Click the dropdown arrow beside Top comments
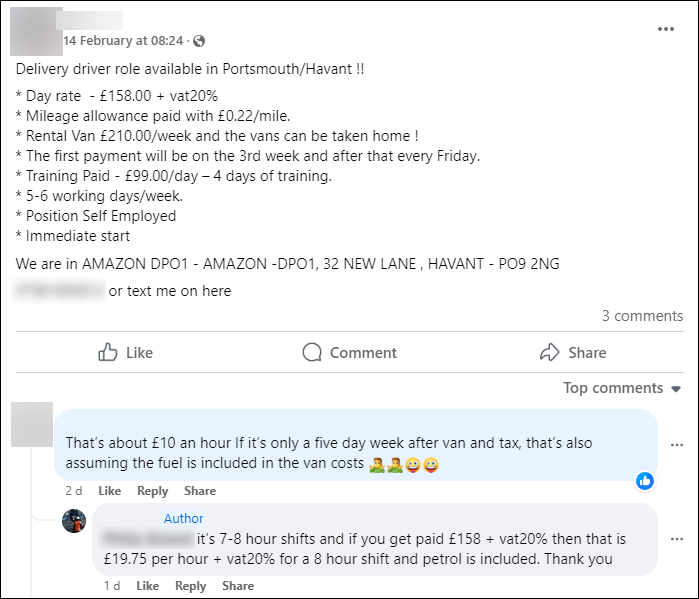 [x=676, y=389]
